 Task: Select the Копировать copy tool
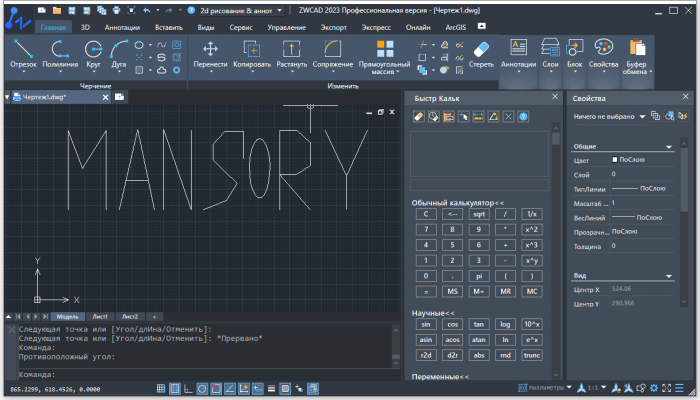point(251,52)
